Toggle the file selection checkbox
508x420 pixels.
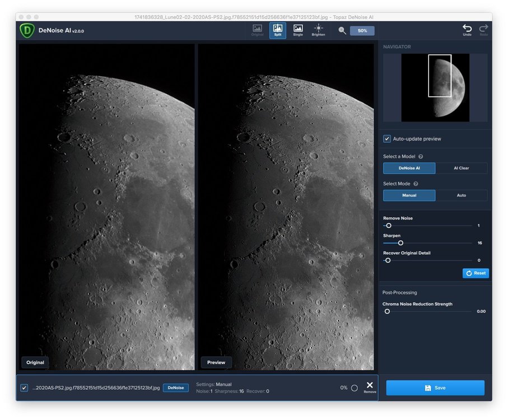point(24,388)
